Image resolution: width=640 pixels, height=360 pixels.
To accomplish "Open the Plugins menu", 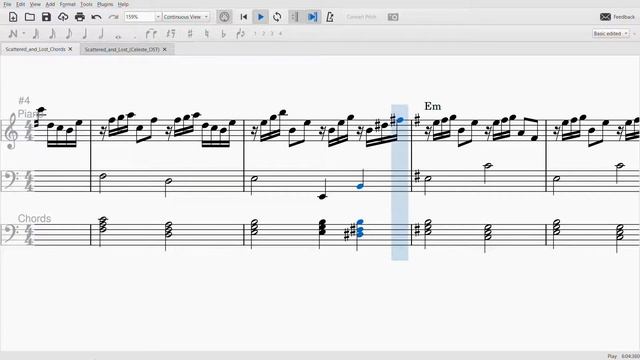I will [x=105, y=4].
